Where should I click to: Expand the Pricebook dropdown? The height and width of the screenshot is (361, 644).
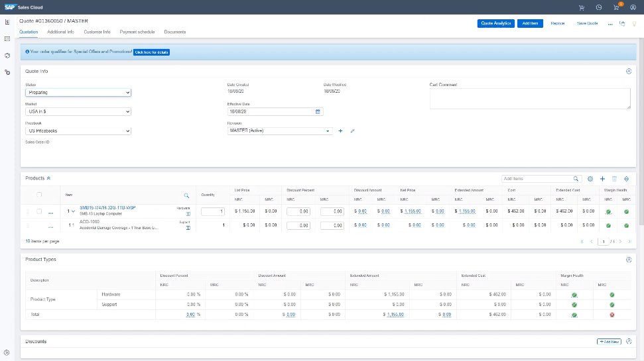(78, 131)
